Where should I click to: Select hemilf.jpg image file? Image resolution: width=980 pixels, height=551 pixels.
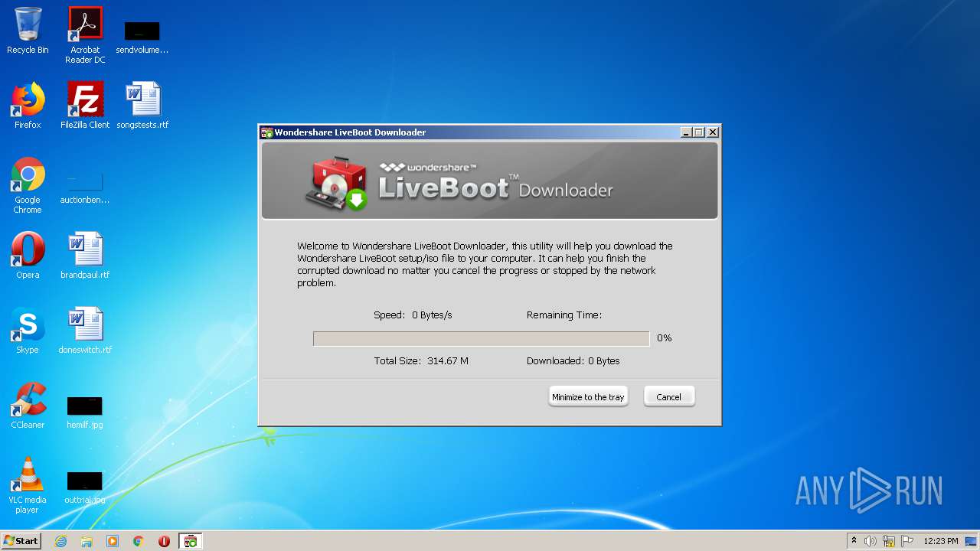tap(85, 412)
